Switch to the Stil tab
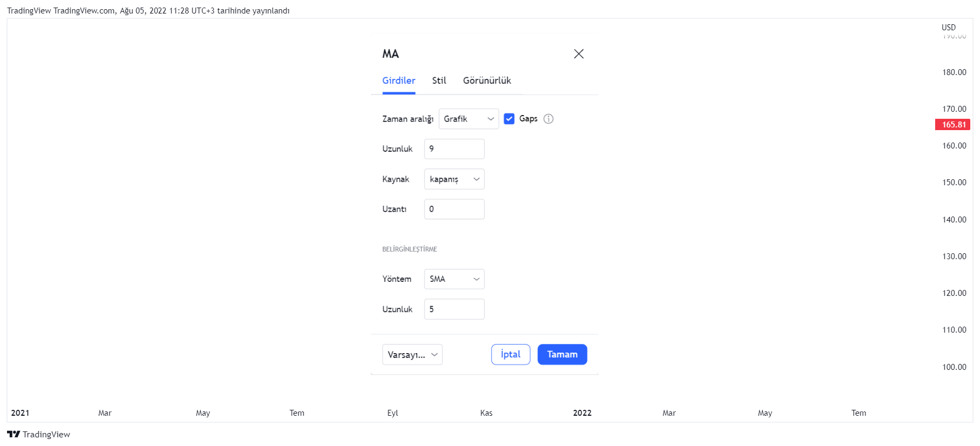Viewport: 980px width, 446px height. tap(439, 80)
